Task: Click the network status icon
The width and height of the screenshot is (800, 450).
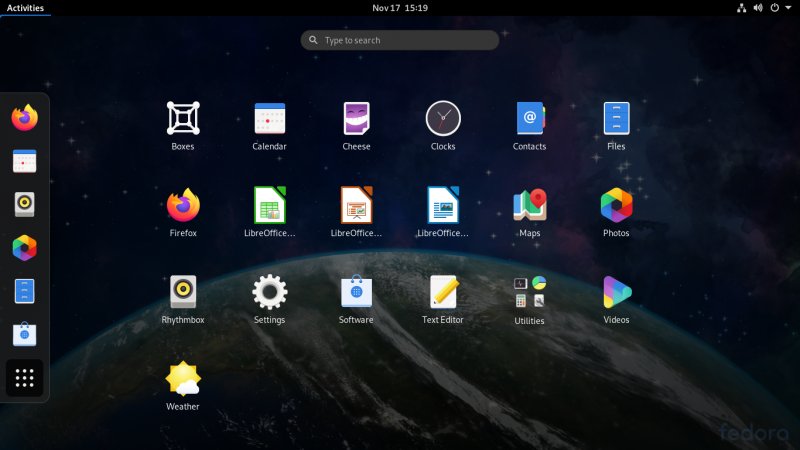Action: point(741,8)
